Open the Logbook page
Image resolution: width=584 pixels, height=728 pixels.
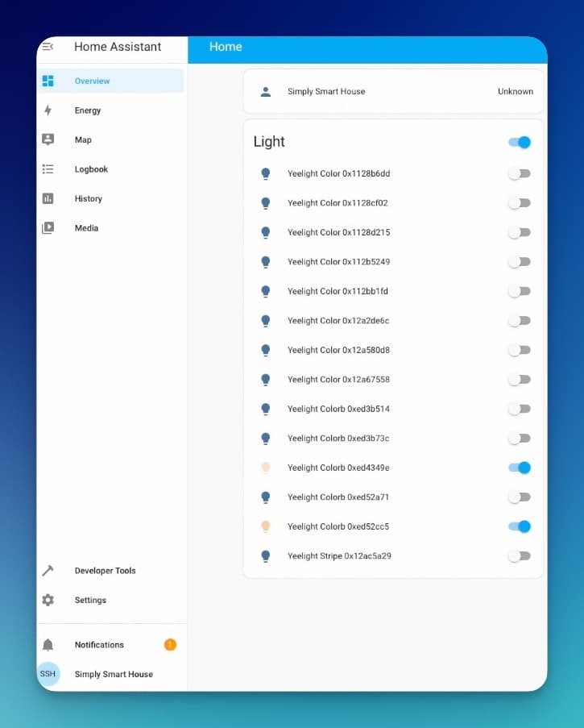tap(110, 169)
